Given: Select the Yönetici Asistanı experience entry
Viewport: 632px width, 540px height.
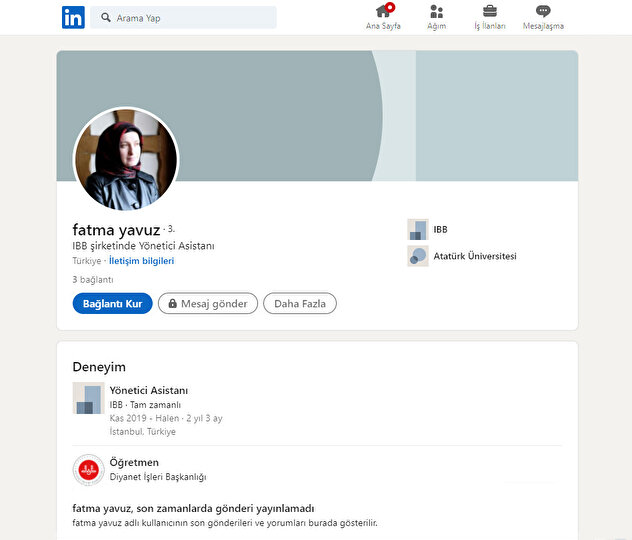Looking at the screenshot, I should pyautogui.click(x=149, y=390).
